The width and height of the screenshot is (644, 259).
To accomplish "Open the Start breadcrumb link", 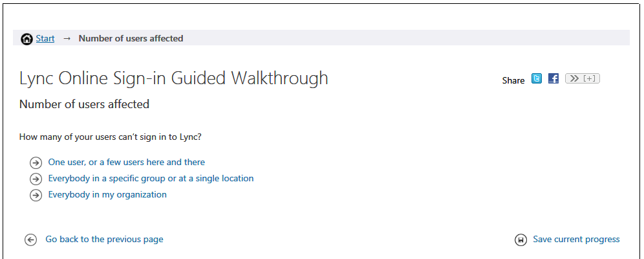I will pyautogui.click(x=45, y=39).
